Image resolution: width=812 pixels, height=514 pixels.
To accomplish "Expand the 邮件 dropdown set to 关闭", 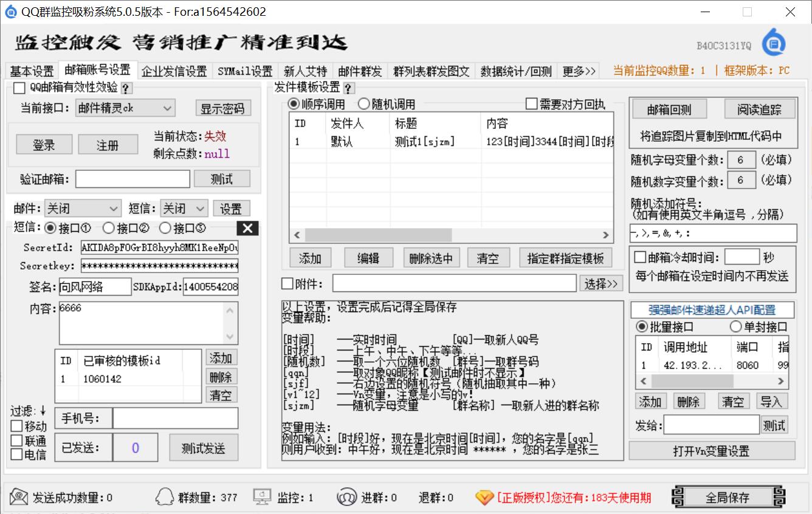I will [x=81, y=209].
